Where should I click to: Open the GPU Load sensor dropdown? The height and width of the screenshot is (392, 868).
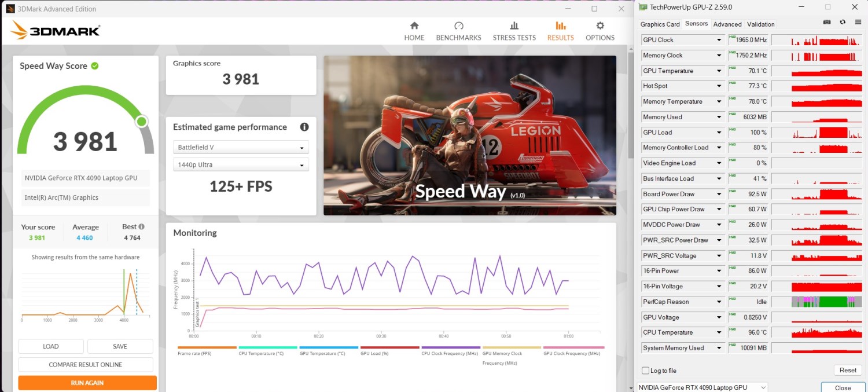[719, 133]
